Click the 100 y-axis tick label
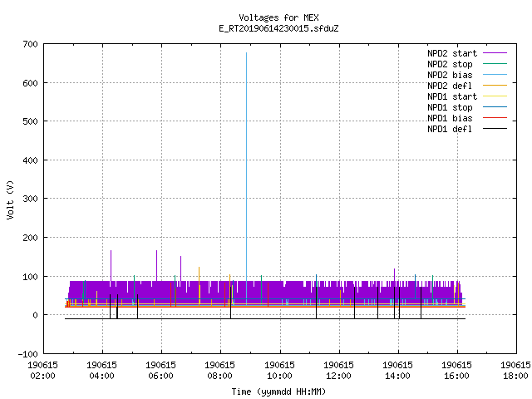 [30, 277]
